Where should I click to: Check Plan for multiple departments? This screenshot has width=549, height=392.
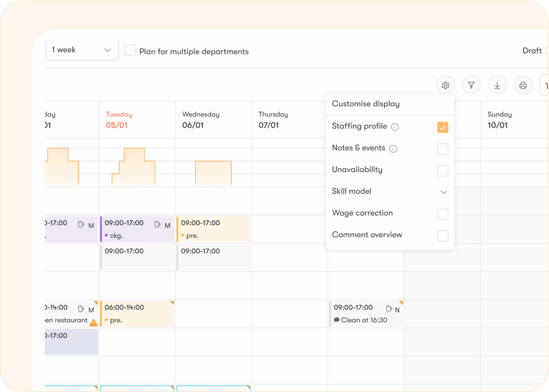130,50
